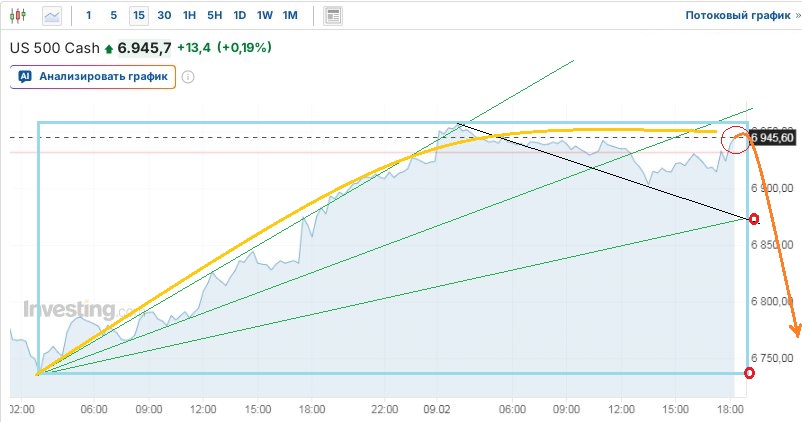Open the Потоковый график link
The image size is (802, 422).
[x=736, y=16]
